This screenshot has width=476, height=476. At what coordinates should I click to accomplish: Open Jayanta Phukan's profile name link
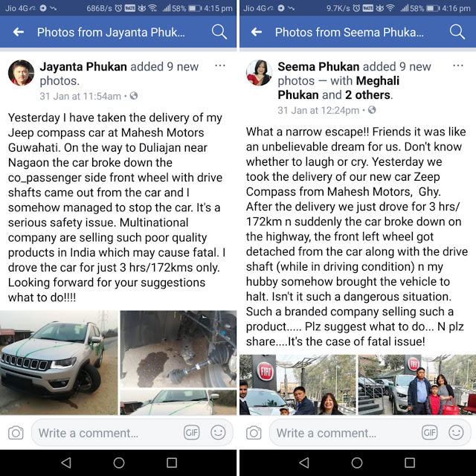coord(83,66)
